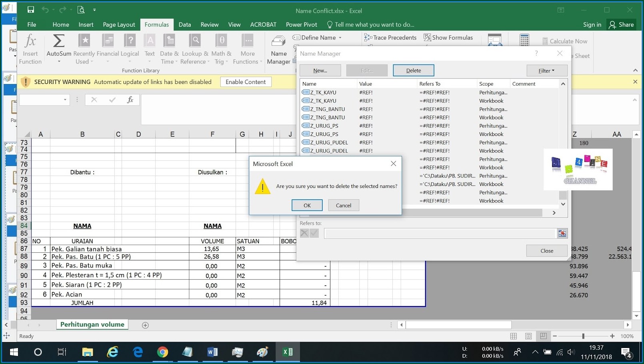Click Enable Content in the security warning bar
The image size is (644, 364).
pyautogui.click(x=246, y=82)
